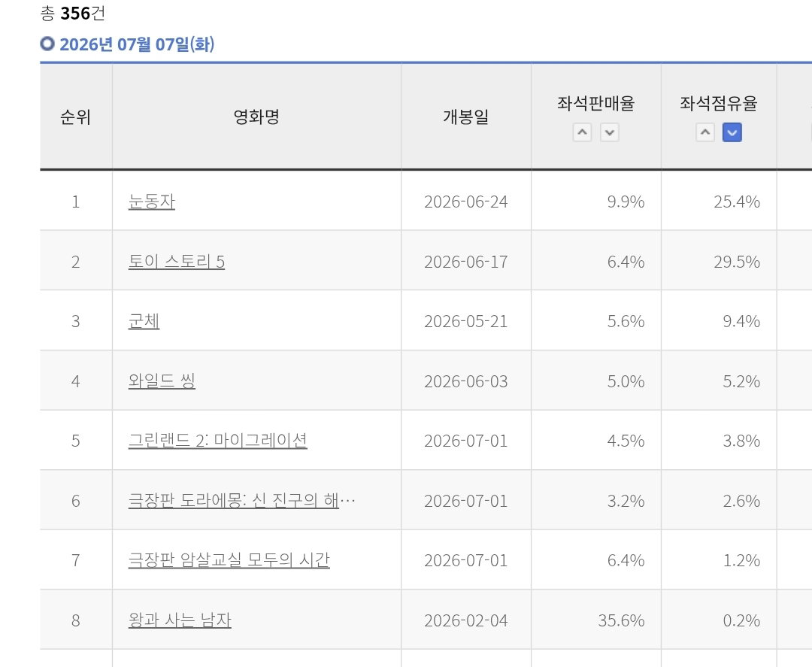Sort 좌석점유율 column ascending
812x667 pixels.
704,132
